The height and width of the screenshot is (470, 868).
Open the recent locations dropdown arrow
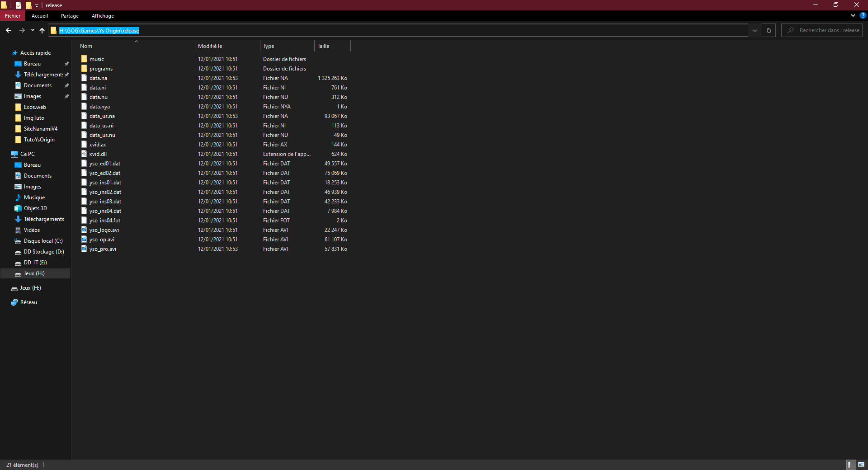tap(33, 30)
